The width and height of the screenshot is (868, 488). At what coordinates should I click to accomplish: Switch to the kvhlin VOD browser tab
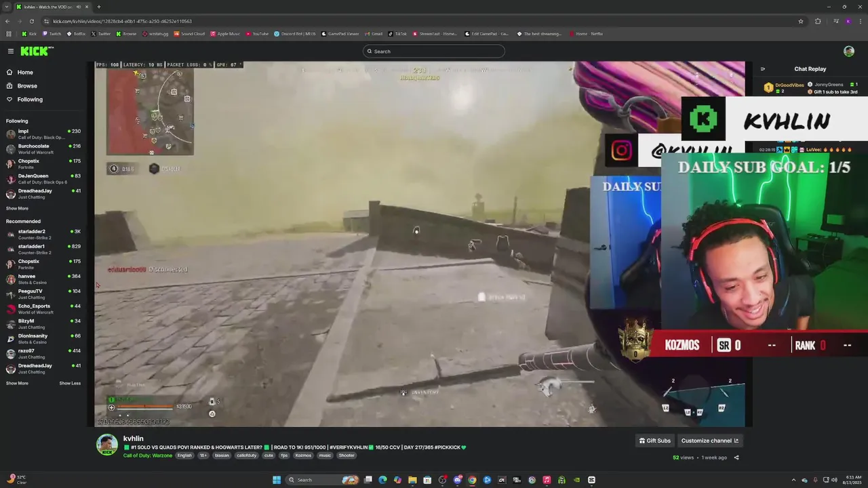coord(53,7)
